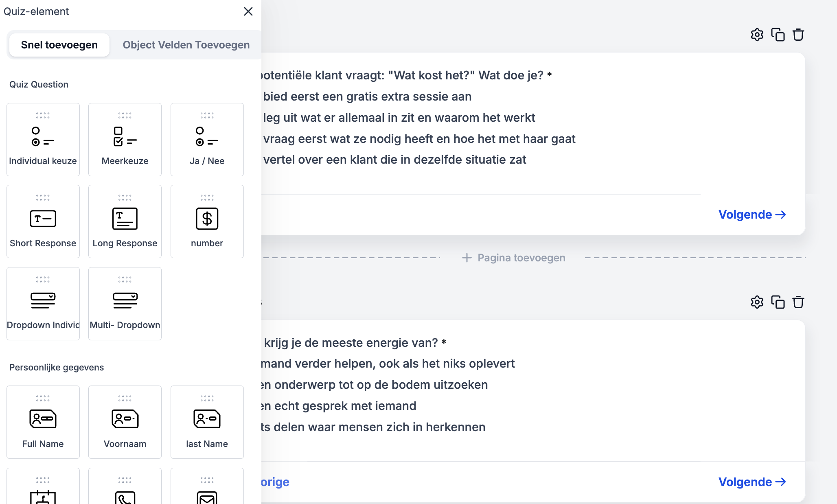Screen dimensions: 837x504
Task: Close the Quiz-element panel
Action: tap(248, 11)
